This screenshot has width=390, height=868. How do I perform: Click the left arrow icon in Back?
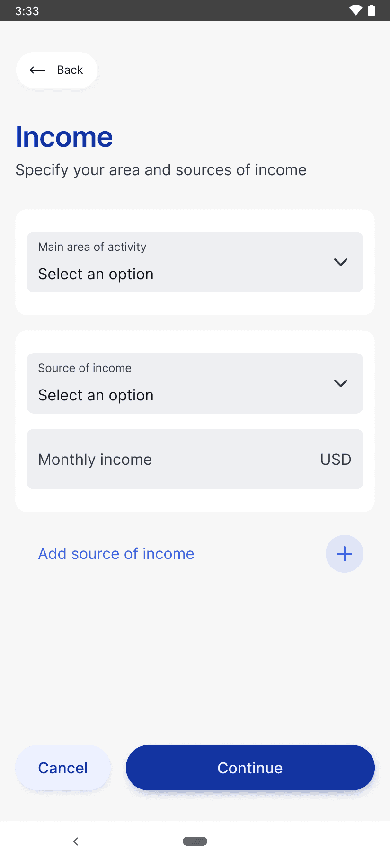pyautogui.click(x=37, y=70)
